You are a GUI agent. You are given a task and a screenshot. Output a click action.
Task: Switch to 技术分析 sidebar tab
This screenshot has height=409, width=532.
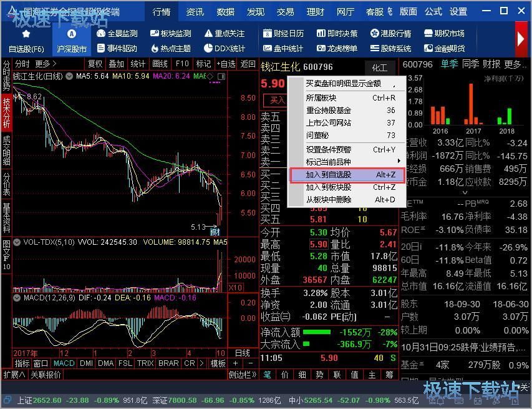[x=6, y=113]
